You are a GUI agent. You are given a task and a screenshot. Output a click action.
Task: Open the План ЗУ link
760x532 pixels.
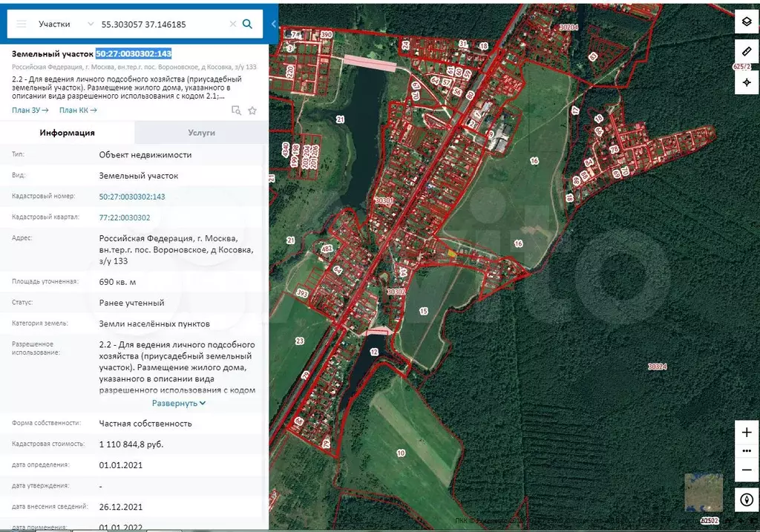(x=30, y=111)
